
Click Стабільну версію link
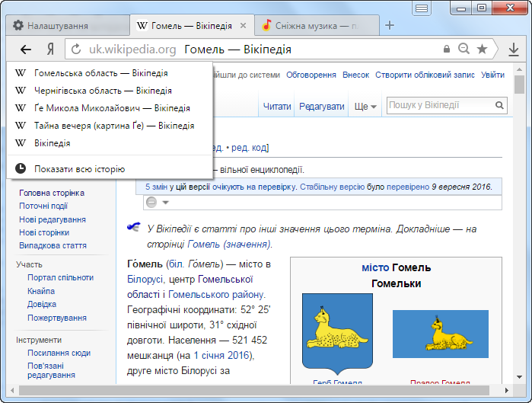tap(332, 187)
